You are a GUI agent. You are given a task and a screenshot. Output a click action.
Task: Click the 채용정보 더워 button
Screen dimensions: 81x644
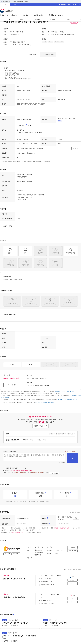(x=73, y=551)
